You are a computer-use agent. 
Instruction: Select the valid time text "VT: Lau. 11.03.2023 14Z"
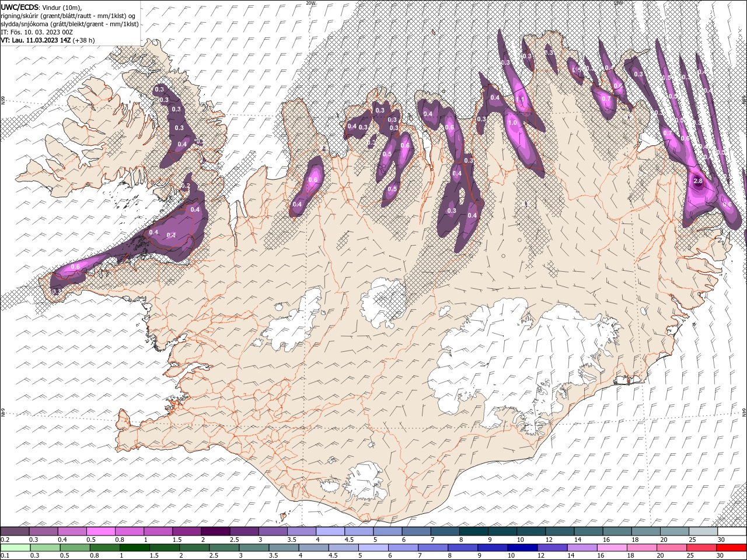pos(36,40)
